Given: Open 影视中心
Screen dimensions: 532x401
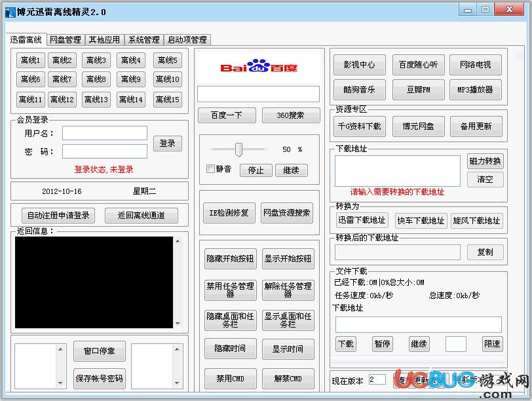Looking at the screenshot, I should click(360, 65).
